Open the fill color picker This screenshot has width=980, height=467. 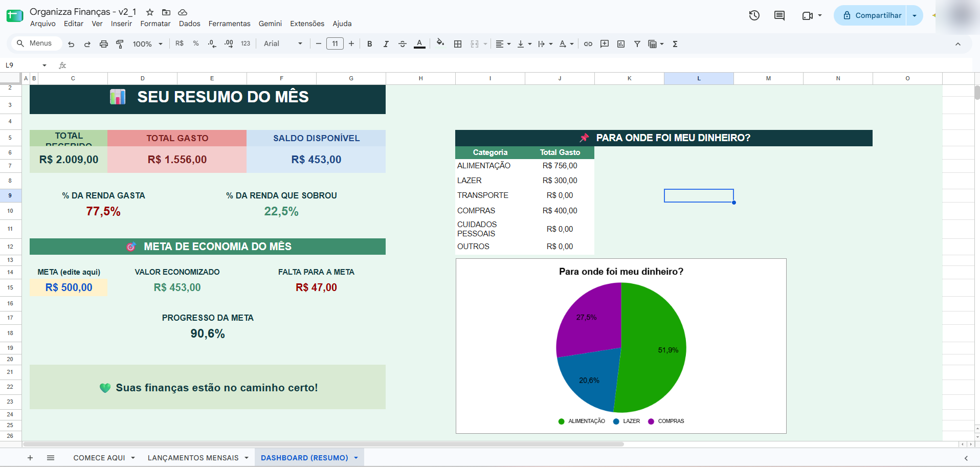click(x=440, y=43)
